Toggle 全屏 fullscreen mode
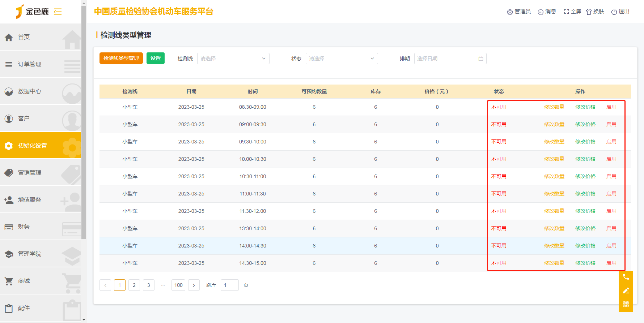 pyautogui.click(x=572, y=12)
